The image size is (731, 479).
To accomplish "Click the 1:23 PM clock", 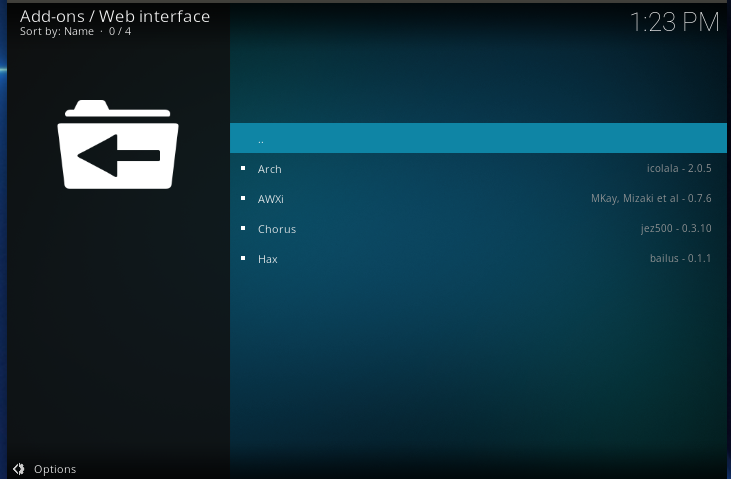I will pyautogui.click(x=675, y=22).
